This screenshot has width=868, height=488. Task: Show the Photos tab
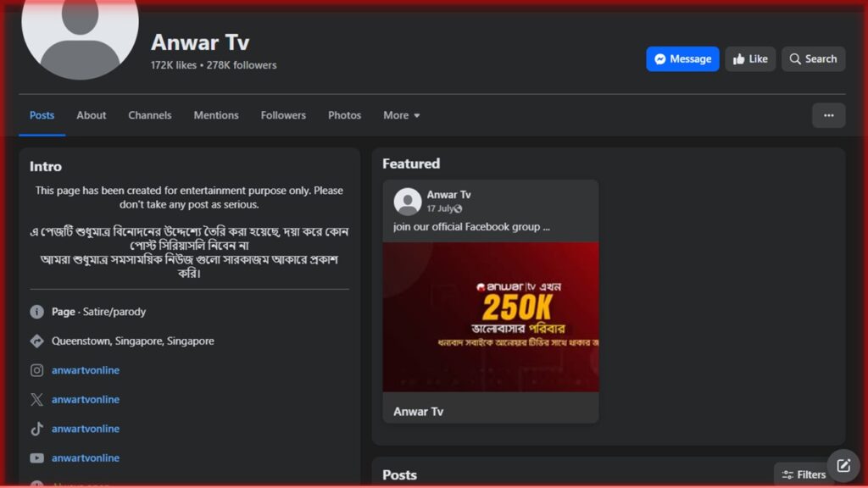[344, 115]
